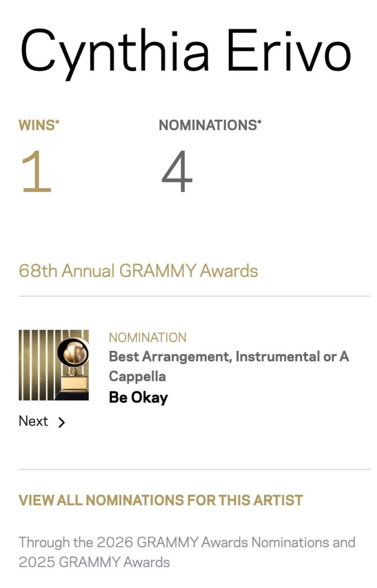Click the chevron arrow beside Next

click(x=62, y=422)
